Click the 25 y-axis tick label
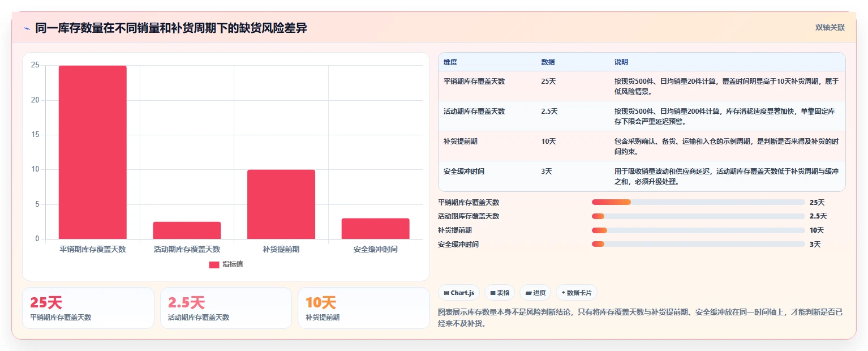The width and height of the screenshot is (868, 351). pyautogui.click(x=35, y=65)
